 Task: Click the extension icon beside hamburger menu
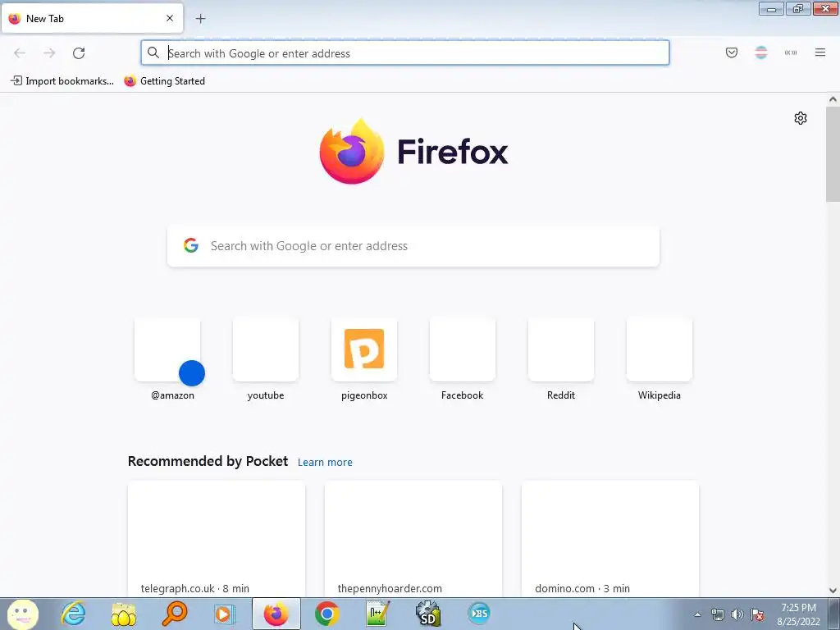point(791,52)
